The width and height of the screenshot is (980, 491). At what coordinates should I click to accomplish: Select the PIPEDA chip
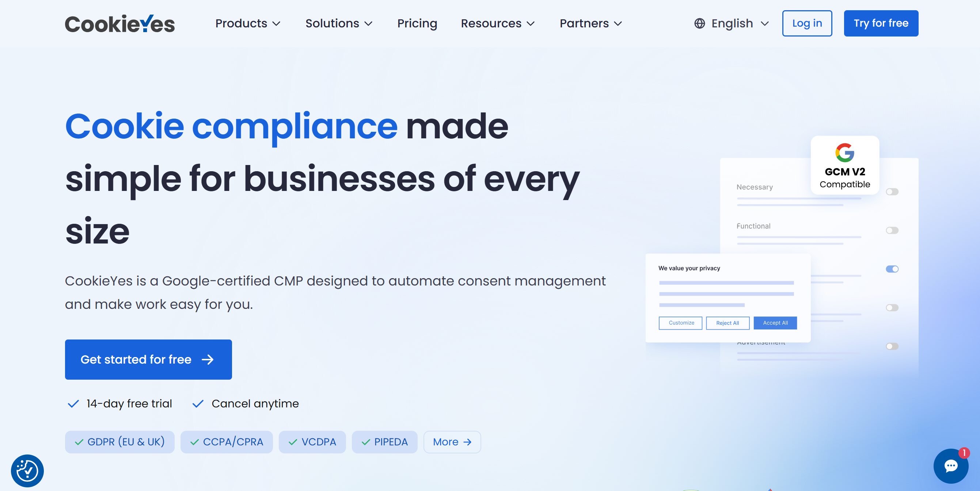click(384, 442)
